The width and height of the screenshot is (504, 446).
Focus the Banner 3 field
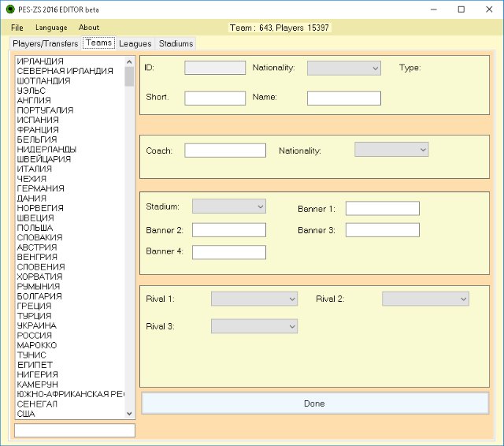click(x=383, y=230)
